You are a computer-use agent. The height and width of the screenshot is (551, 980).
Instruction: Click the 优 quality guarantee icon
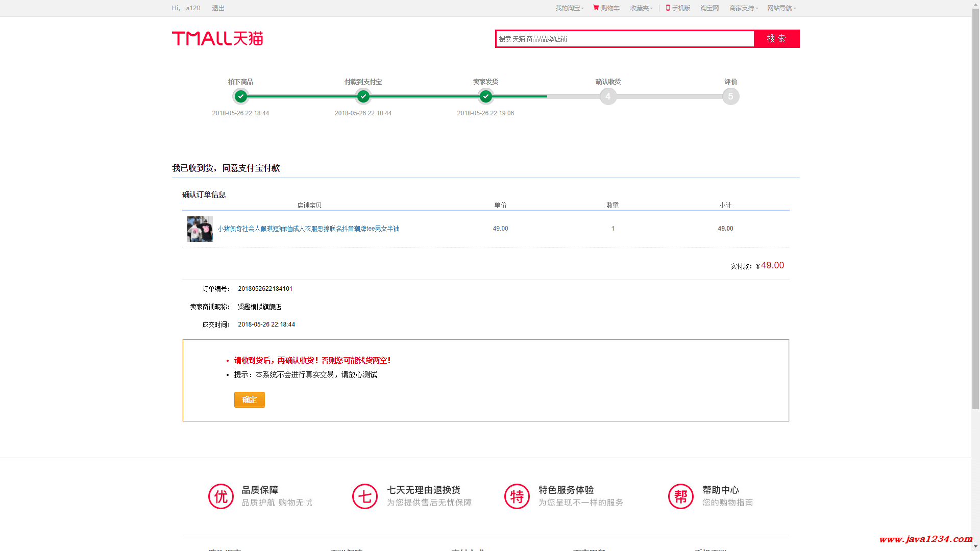tap(221, 496)
